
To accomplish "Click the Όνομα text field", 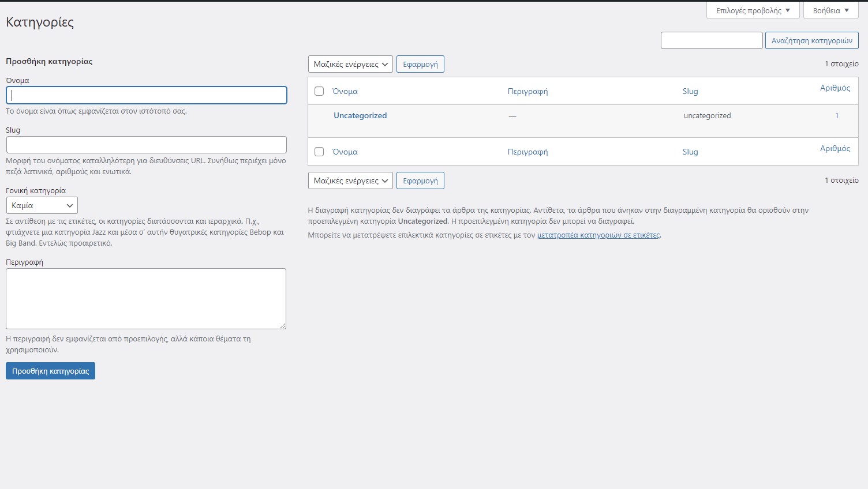I will tap(147, 95).
